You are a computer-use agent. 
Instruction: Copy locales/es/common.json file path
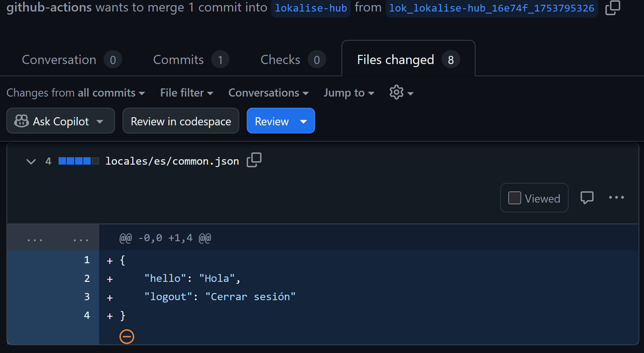(254, 160)
